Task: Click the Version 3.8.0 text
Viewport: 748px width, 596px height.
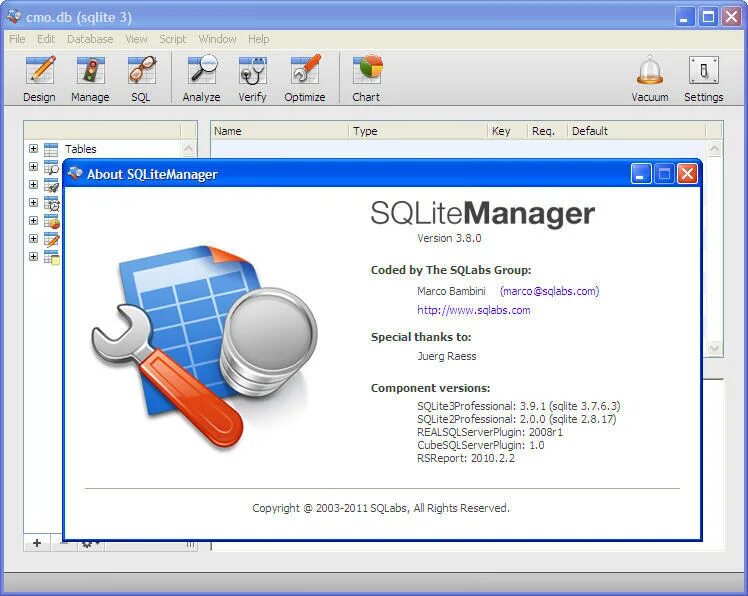Action: tap(449, 238)
